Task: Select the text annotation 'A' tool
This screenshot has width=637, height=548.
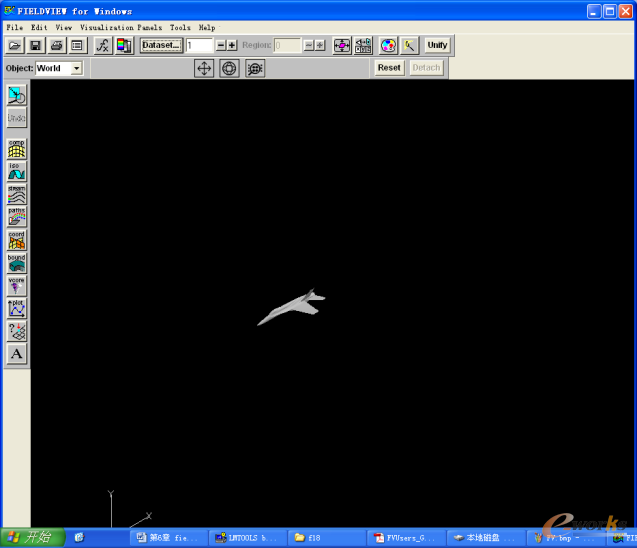Action: click(17, 354)
